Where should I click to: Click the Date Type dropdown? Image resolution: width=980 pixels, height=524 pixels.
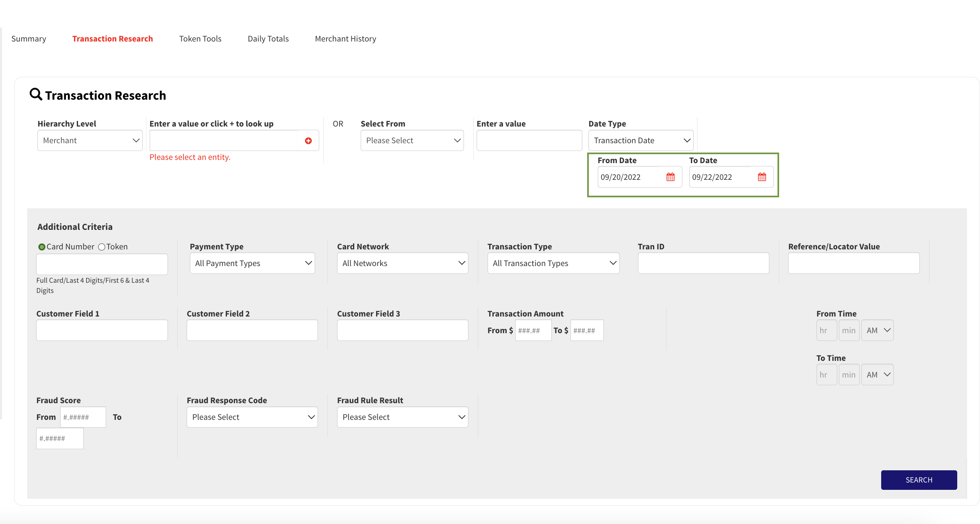[640, 140]
